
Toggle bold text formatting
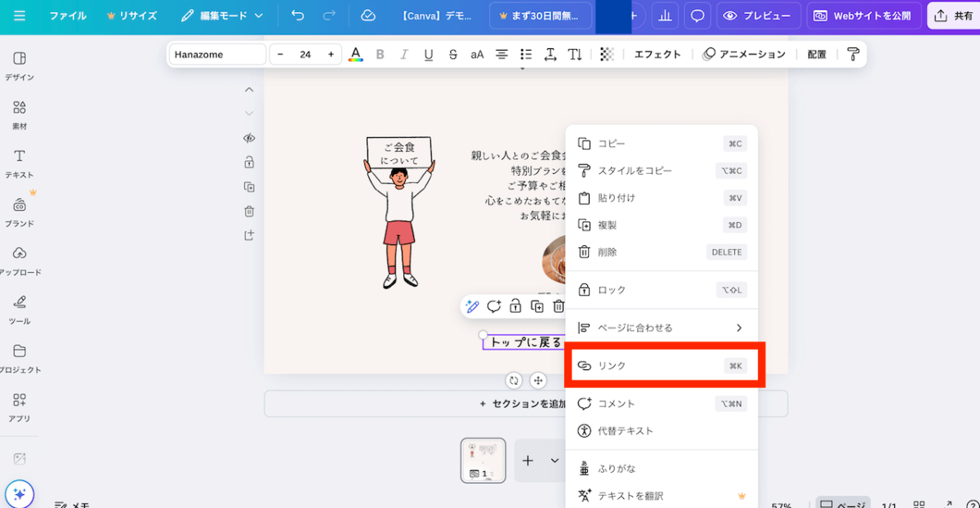click(x=380, y=55)
